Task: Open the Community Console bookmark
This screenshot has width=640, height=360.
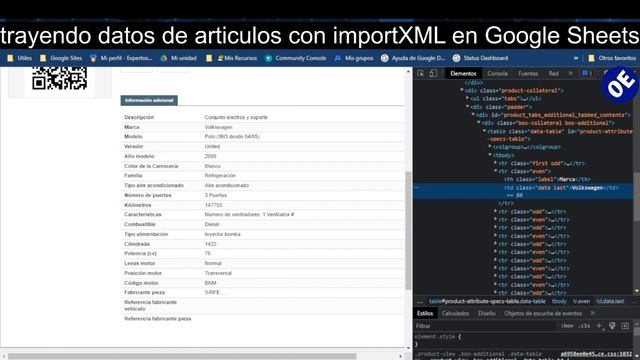Action: point(296,58)
